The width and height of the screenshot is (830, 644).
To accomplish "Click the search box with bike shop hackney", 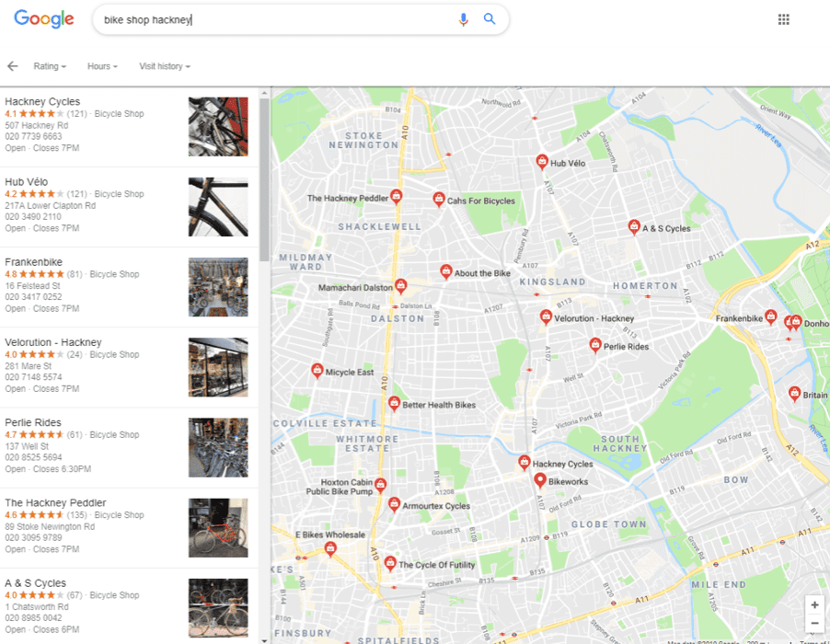I will click(301, 19).
